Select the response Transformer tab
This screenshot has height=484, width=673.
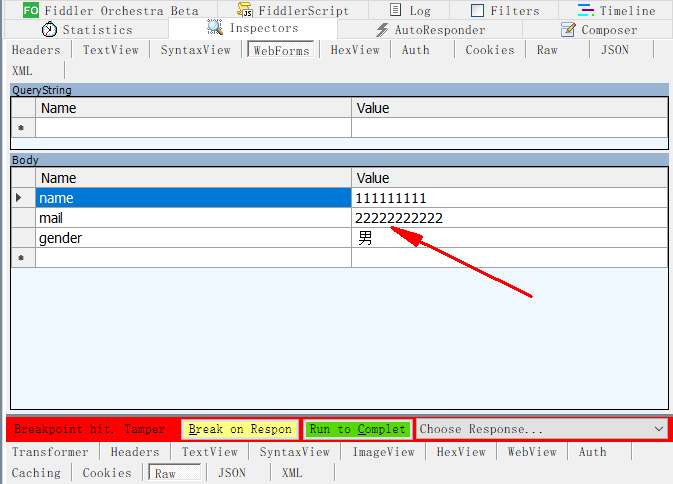pos(50,452)
